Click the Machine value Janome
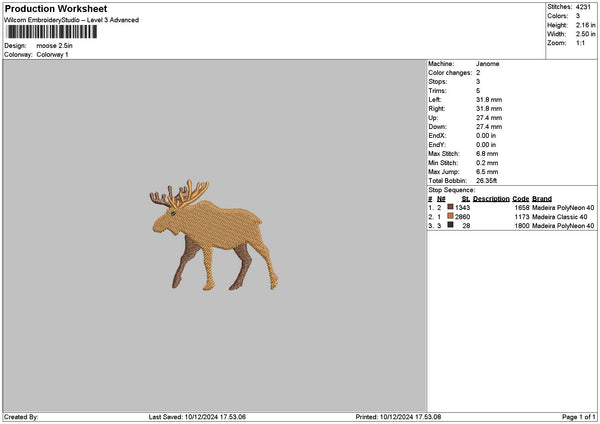This screenshot has height=424, width=600. pyautogui.click(x=487, y=63)
